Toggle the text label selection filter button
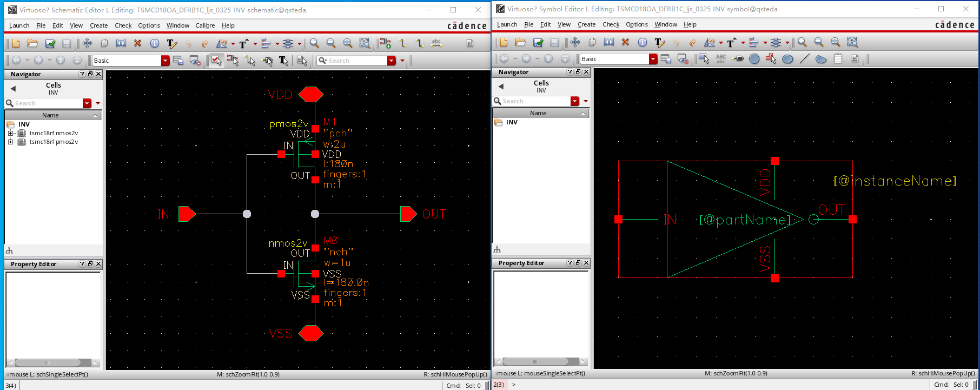The image size is (980, 390). tap(283, 61)
